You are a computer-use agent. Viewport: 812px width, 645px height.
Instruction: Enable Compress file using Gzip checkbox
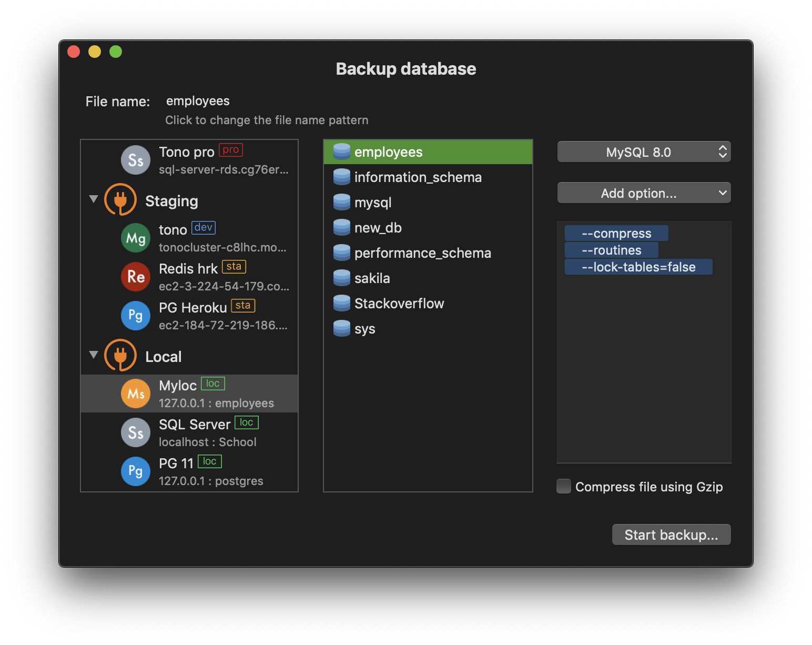tap(564, 486)
